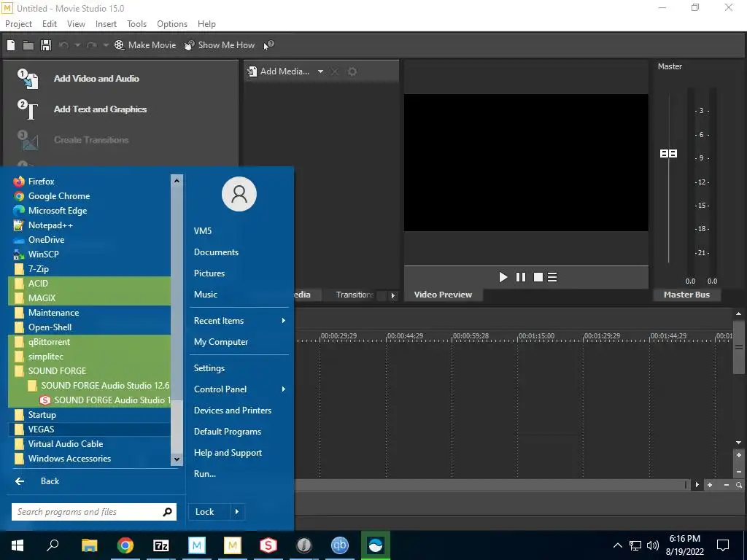
Task: Click the Undo toolbar arrow
Action: click(64, 45)
